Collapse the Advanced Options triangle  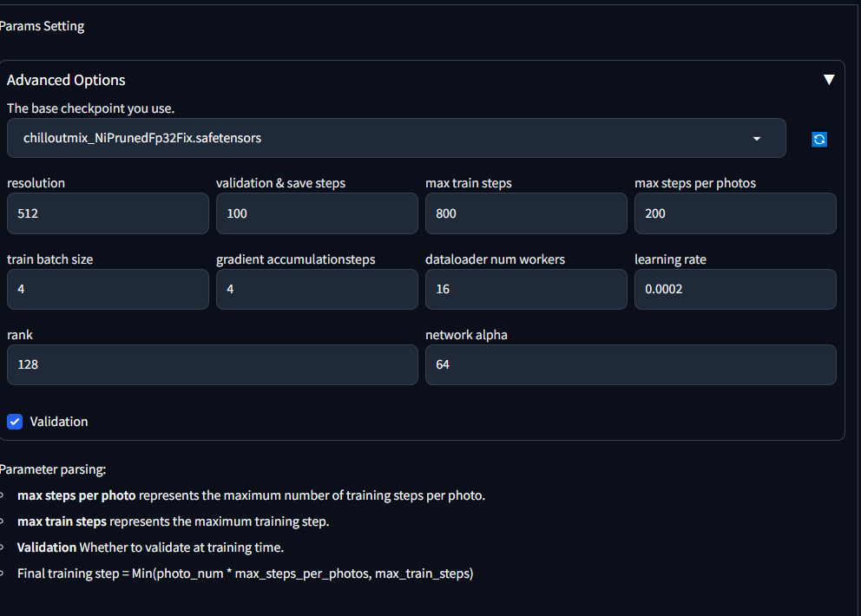pos(829,80)
